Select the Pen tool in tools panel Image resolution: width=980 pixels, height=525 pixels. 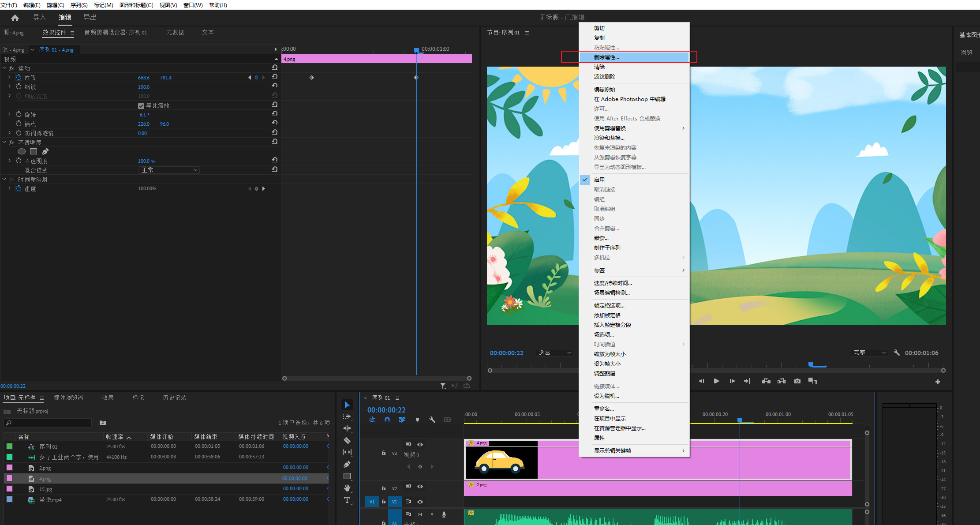347,464
